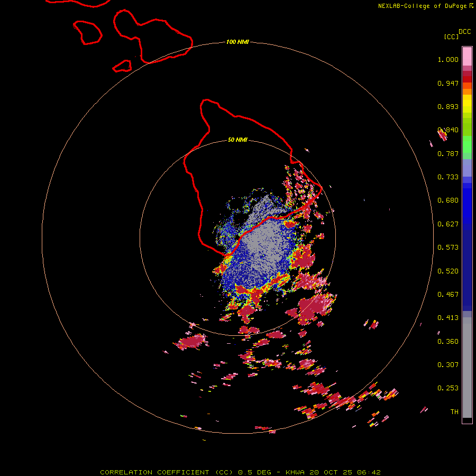Viewport: 476px width, 476px height.
Task: Select the orange segment of the color bar
Action: (x=467, y=91)
